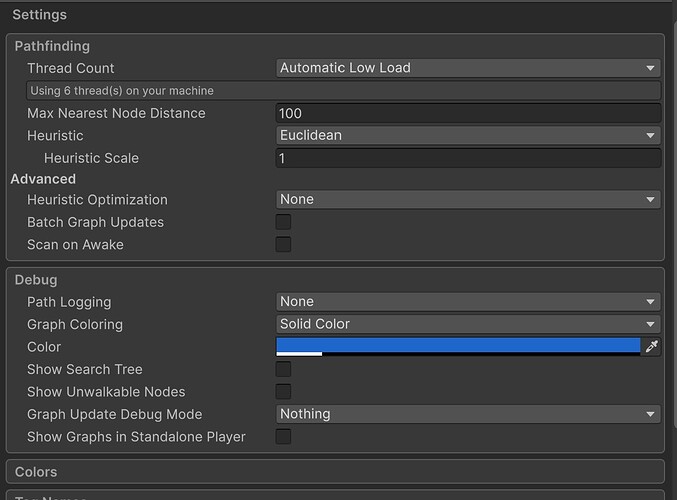Toggle Show Unwalkable Nodes checkbox
677x500 pixels.
(284, 392)
